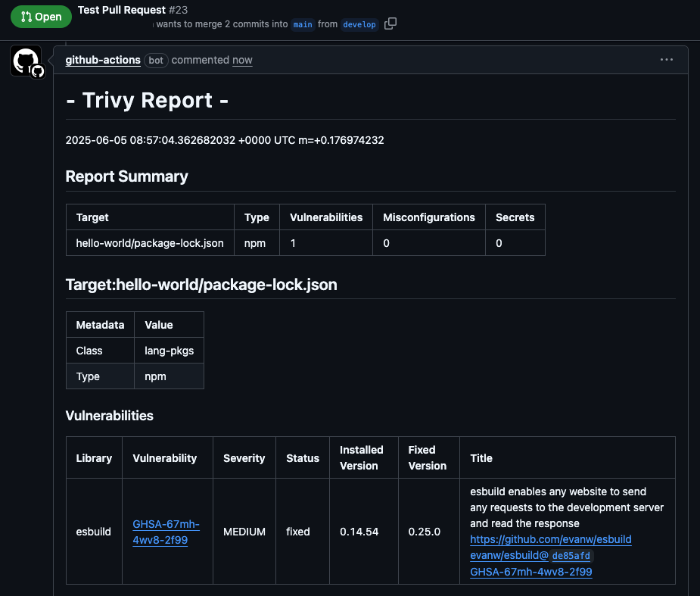Select the Report Summary heading
Viewport: 700px width, 596px height.
point(127,176)
